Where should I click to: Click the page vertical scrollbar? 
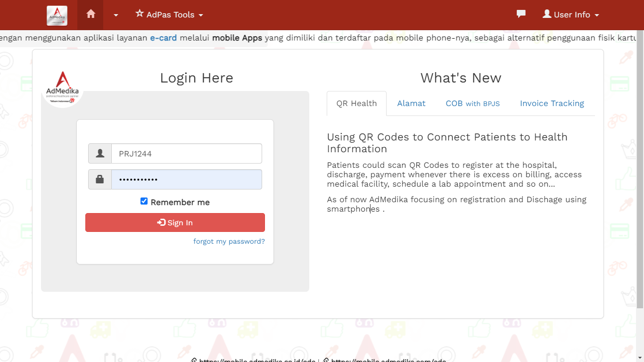(x=640, y=170)
